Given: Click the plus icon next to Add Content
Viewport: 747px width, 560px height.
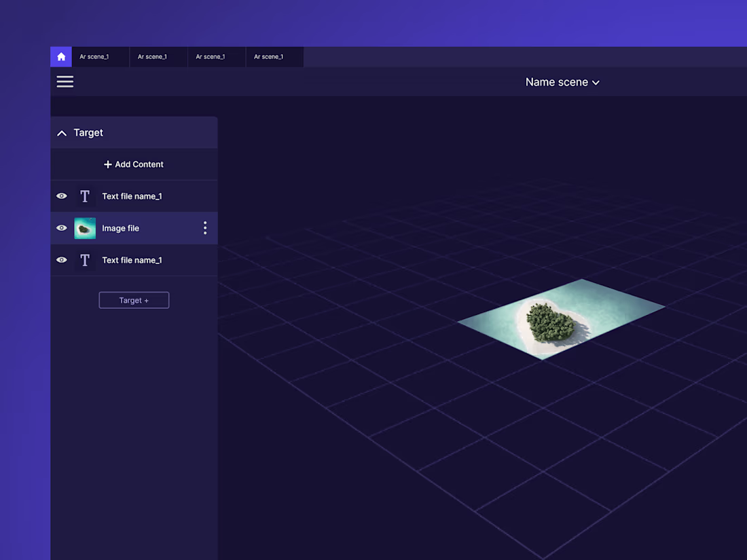Looking at the screenshot, I should point(107,164).
